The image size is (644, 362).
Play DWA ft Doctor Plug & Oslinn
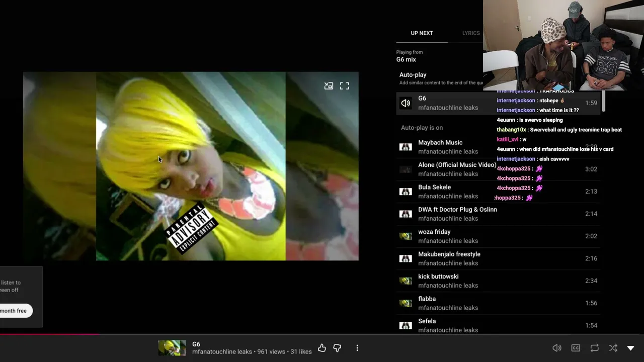coord(457,210)
